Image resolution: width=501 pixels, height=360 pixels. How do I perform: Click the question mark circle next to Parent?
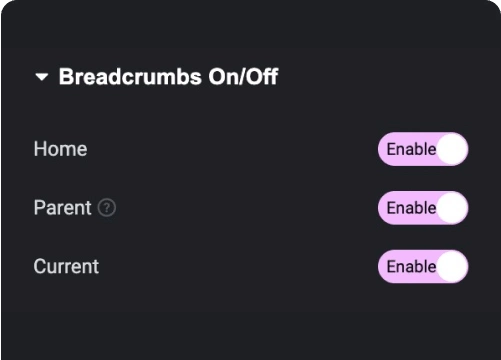click(x=107, y=208)
